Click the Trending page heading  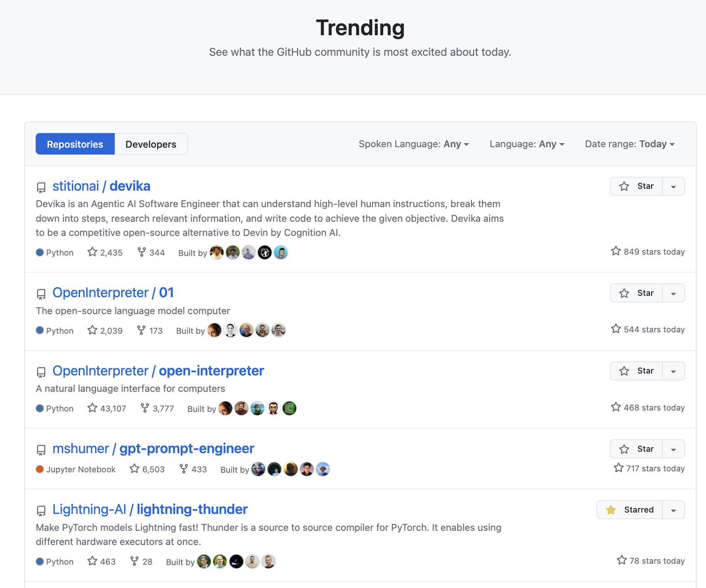(x=360, y=28)
